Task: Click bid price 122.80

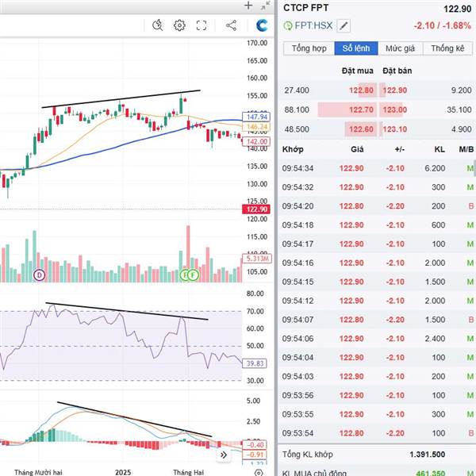Action: 361,90
